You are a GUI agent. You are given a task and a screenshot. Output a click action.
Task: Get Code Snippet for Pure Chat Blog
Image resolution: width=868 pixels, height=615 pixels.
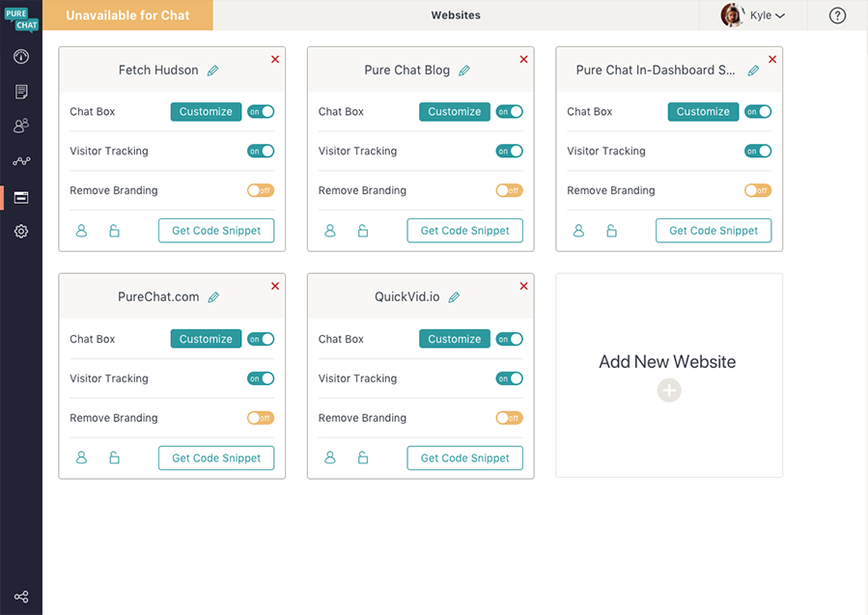[465, 231]
